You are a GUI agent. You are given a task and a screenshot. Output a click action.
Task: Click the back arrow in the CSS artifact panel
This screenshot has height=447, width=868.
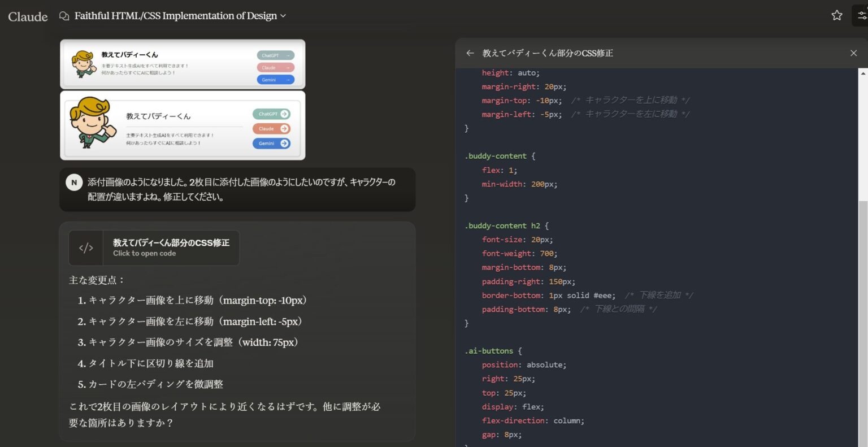click(470, 53)
